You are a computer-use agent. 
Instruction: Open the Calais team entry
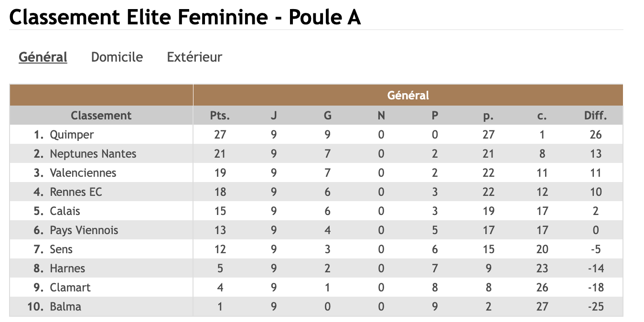[x=65, y=211]
